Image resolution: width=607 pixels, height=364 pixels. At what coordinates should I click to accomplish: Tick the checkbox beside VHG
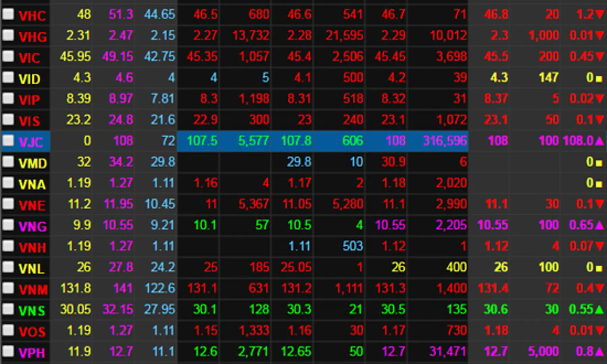[x=8, y=35]
